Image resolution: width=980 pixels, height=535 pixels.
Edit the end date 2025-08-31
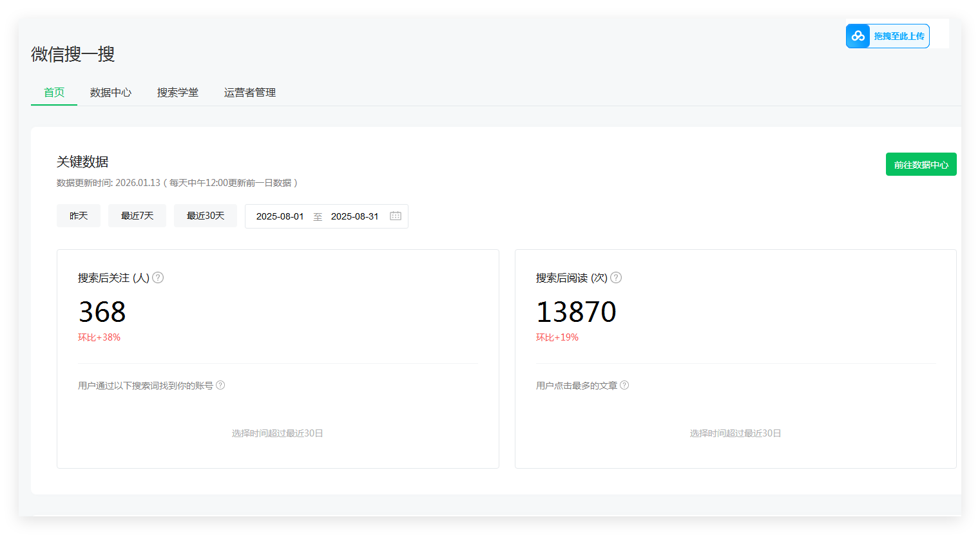[x=354, y=216]
